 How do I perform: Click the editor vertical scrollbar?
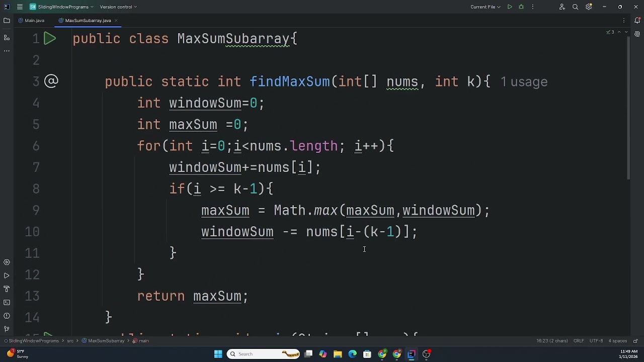628,108
